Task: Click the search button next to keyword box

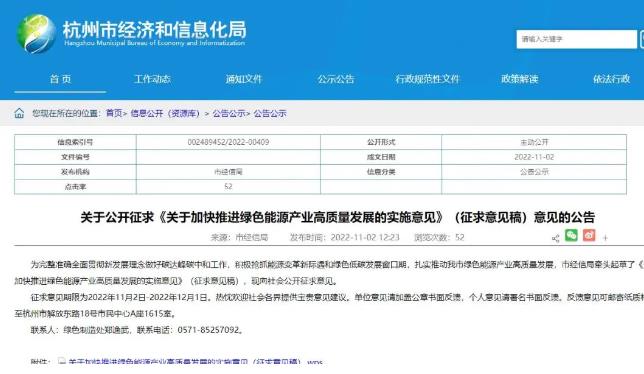Action: pos(641,39)
